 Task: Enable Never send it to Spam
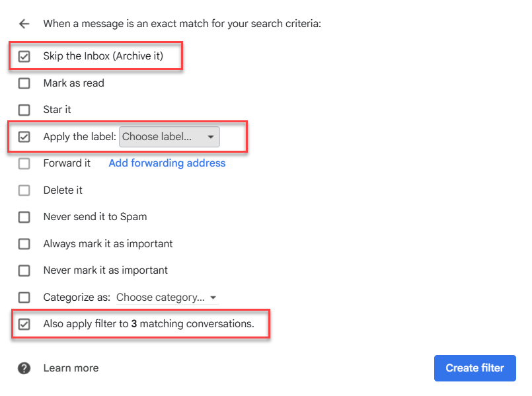click(x=24, y=217)
